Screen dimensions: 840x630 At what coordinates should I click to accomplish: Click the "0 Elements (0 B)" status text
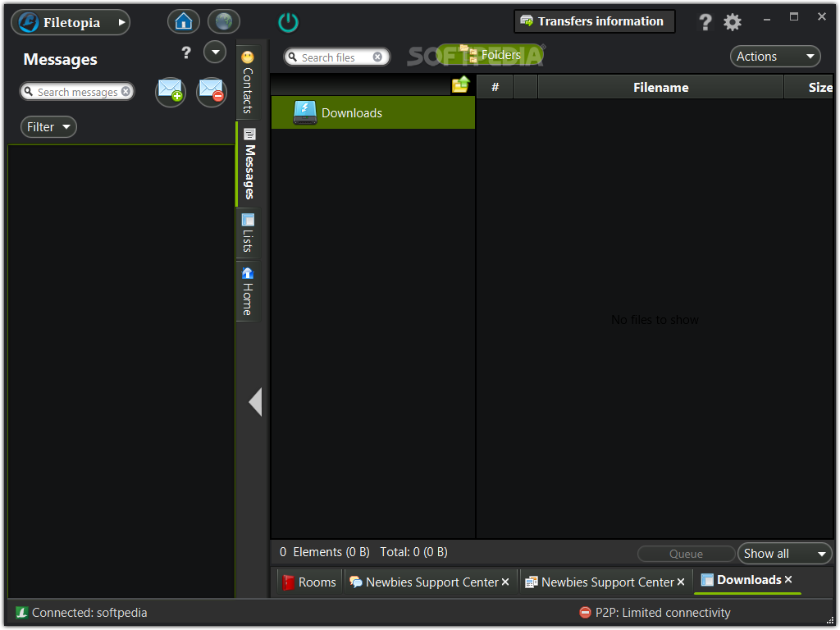click(325, 552)
